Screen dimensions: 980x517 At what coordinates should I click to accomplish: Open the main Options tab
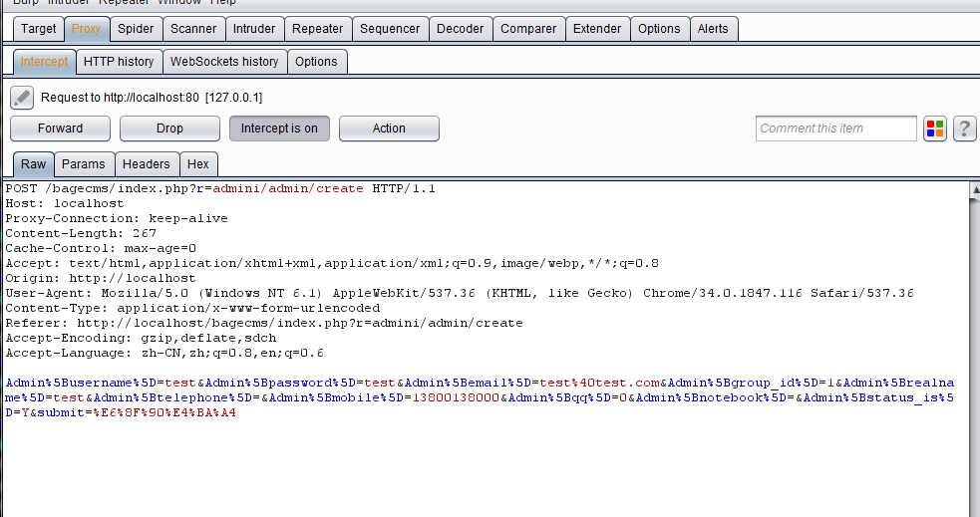point(659,29)
